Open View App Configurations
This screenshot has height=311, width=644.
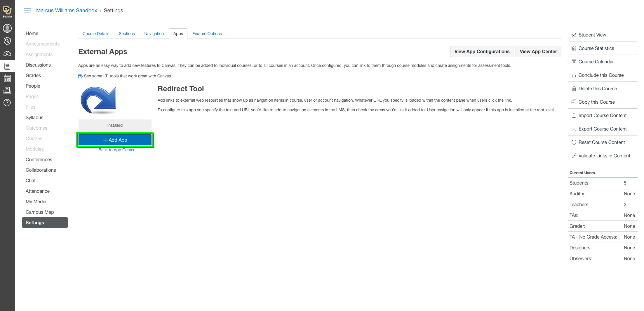(x=482, y=51)
